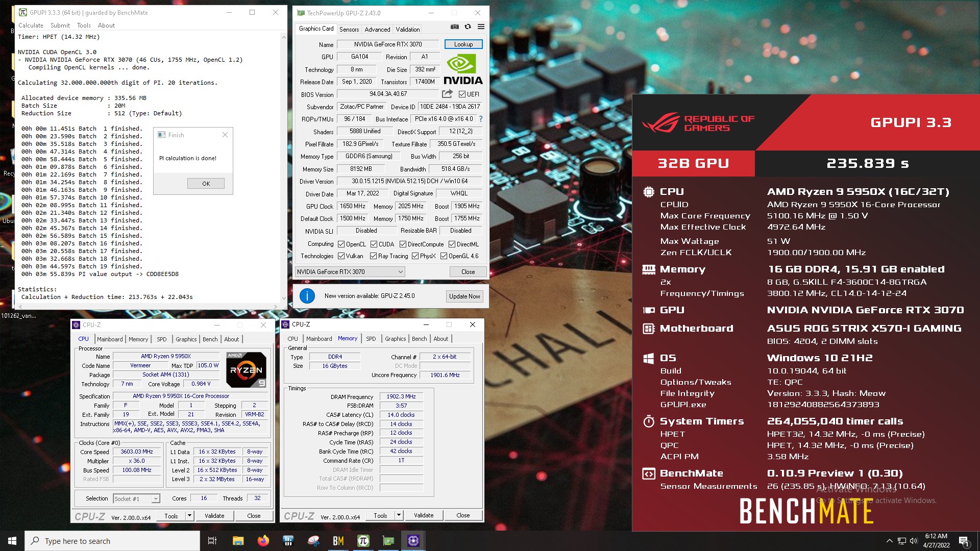Click the blue info icon in update bar

[307, 296]
